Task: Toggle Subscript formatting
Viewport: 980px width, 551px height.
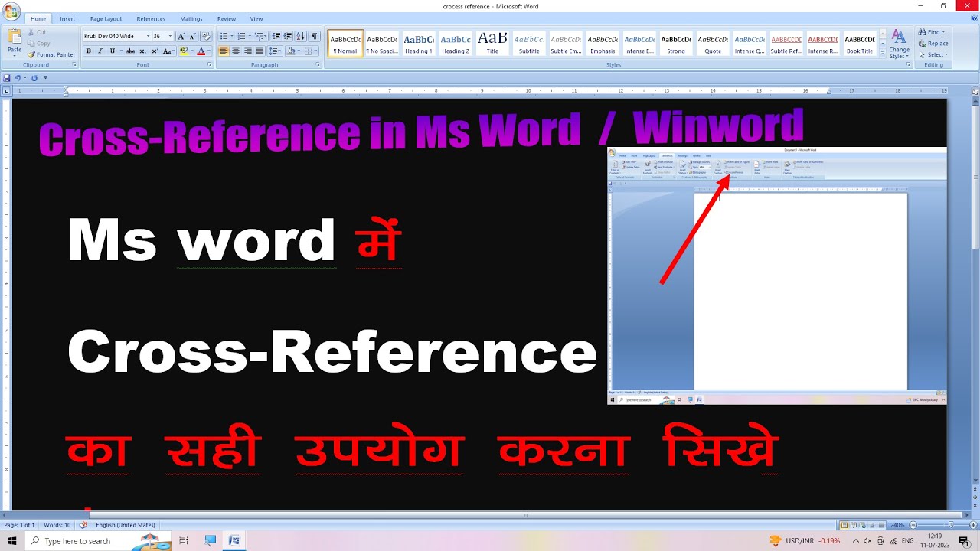Action: (142, 51)
